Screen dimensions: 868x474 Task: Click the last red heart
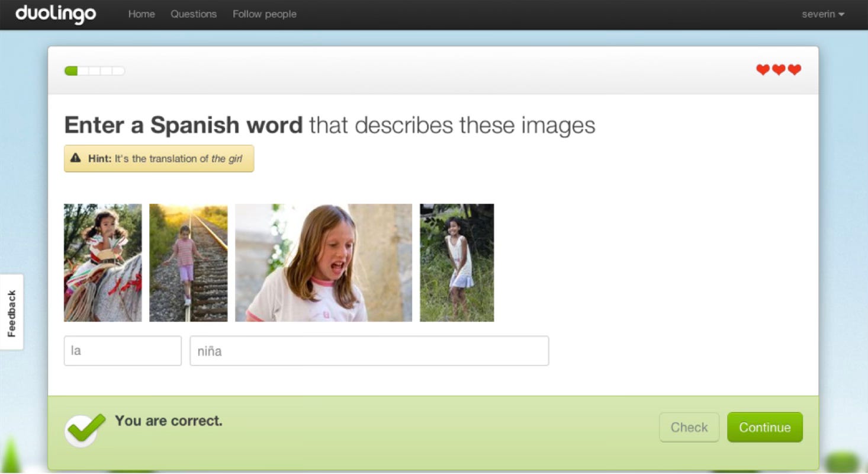(x=795, y=70)
